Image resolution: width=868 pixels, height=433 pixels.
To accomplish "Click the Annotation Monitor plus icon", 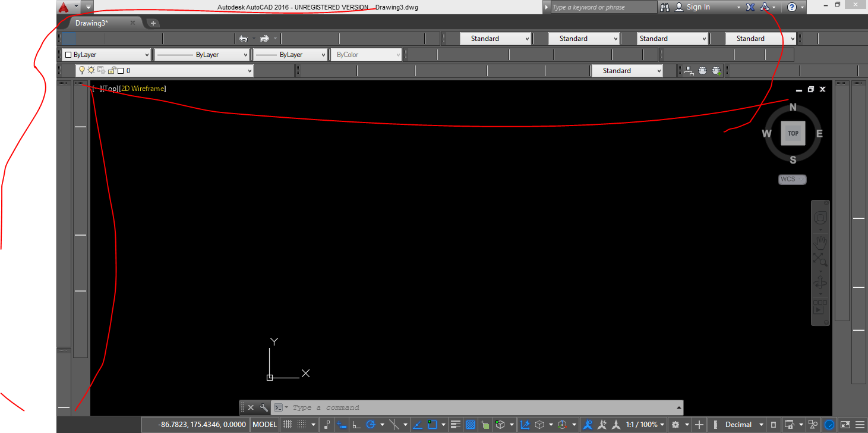I will point(699,425).
